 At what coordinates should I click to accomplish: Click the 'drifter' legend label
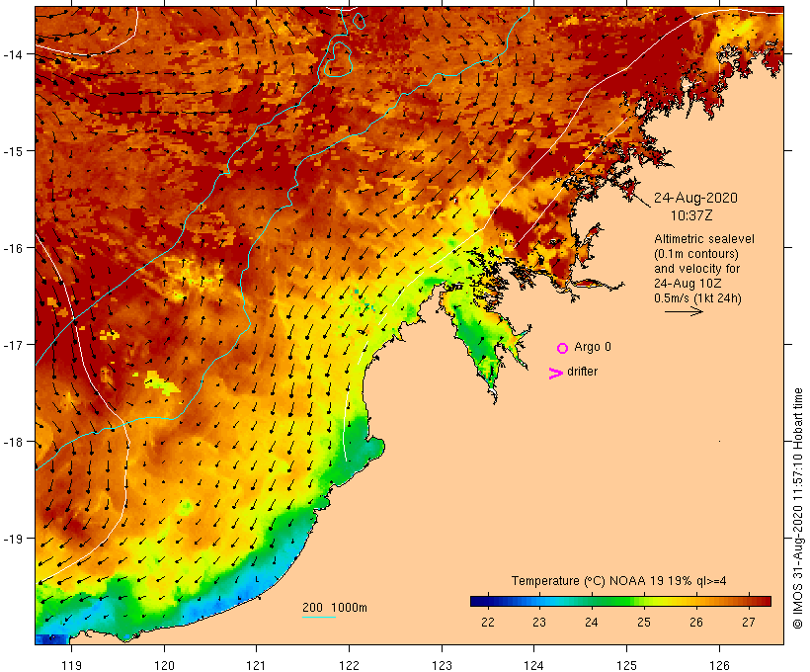click(x=582, y=372)
